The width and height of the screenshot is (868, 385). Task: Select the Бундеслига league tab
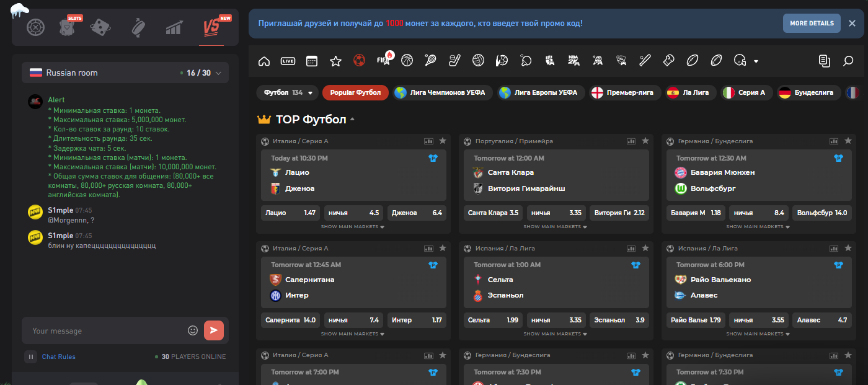coord(808,92)
